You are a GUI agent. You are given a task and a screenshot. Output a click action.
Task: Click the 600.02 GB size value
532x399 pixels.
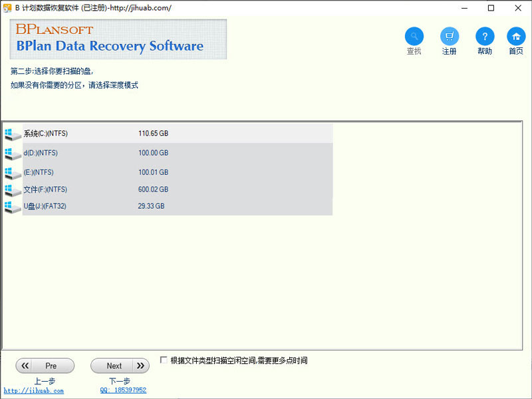pos(153,190)
